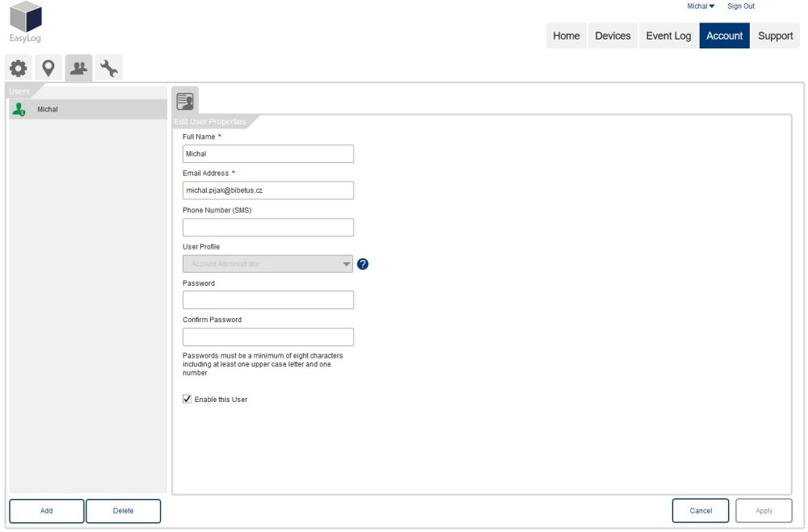The height and width of the screenshot is (532, 808).
Task: Click the EasyLog cube logo
Action: pyautogui.click(x=26, y=18)
